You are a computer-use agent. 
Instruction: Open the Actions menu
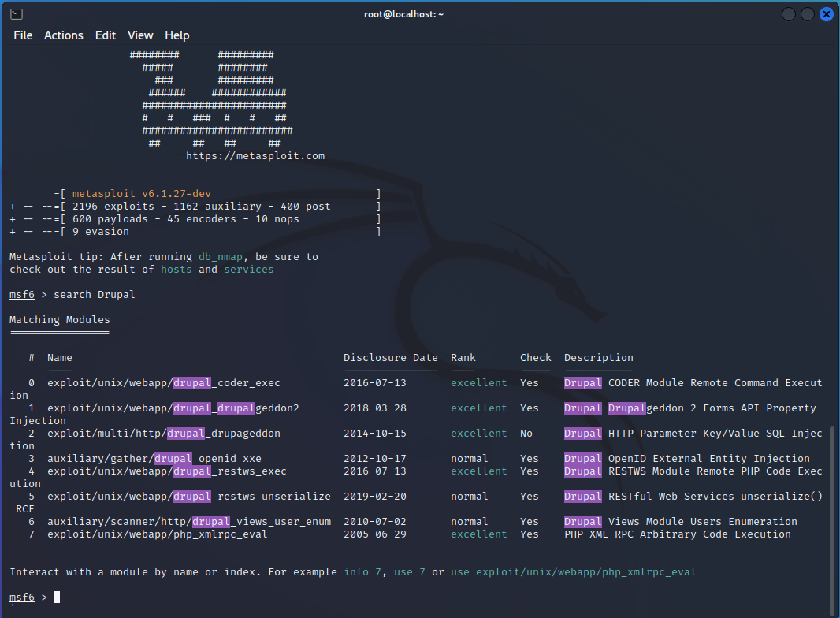click(64, 35)
